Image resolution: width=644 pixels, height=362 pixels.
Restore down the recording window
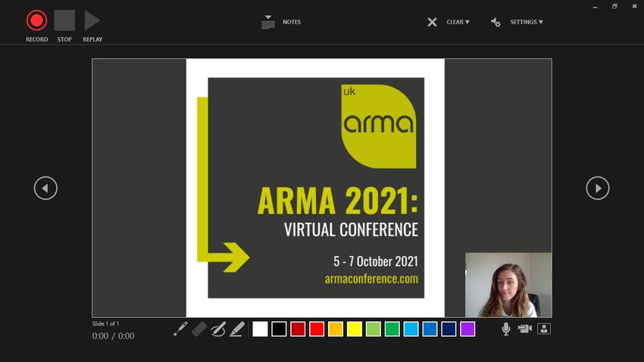coord(614,7)
